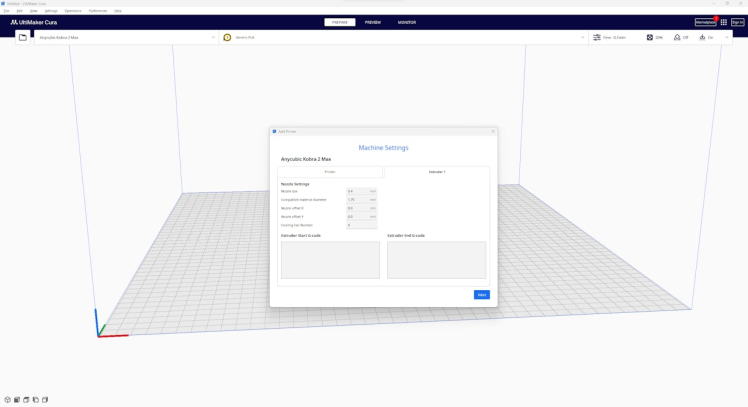Click the 3D perspective view icon
This screenshot has height=407, width=748.
8,400
